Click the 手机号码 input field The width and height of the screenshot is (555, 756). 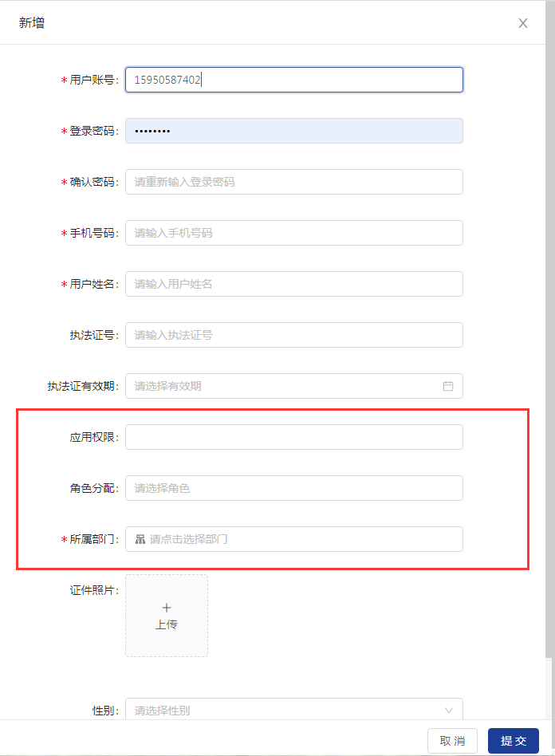(293, 233)
